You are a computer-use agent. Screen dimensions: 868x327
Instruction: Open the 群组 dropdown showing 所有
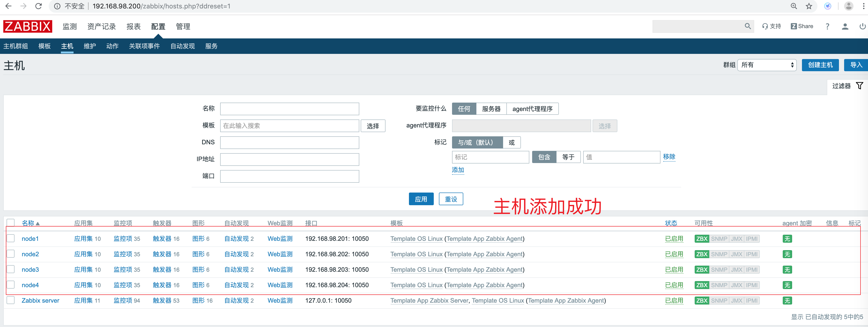coord(767,65)
